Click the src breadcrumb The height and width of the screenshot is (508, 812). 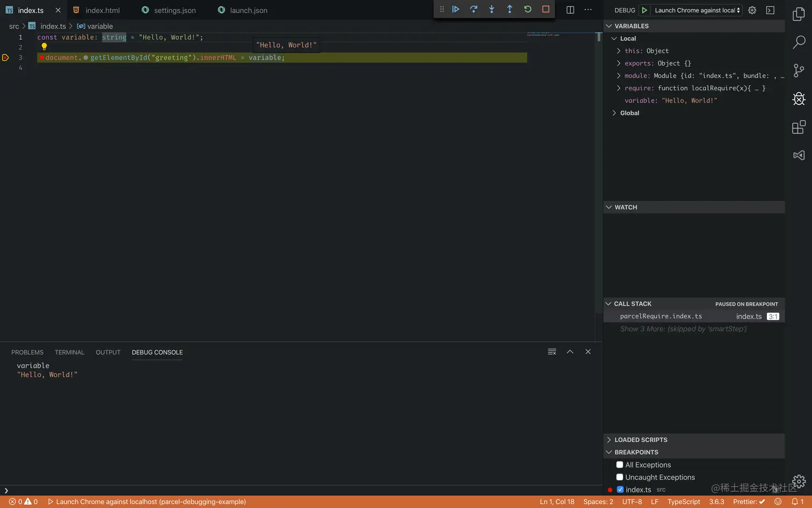[14, 26]
